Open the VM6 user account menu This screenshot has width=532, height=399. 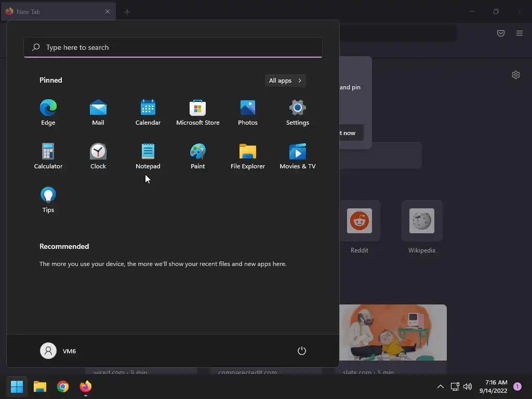point(58,351)
